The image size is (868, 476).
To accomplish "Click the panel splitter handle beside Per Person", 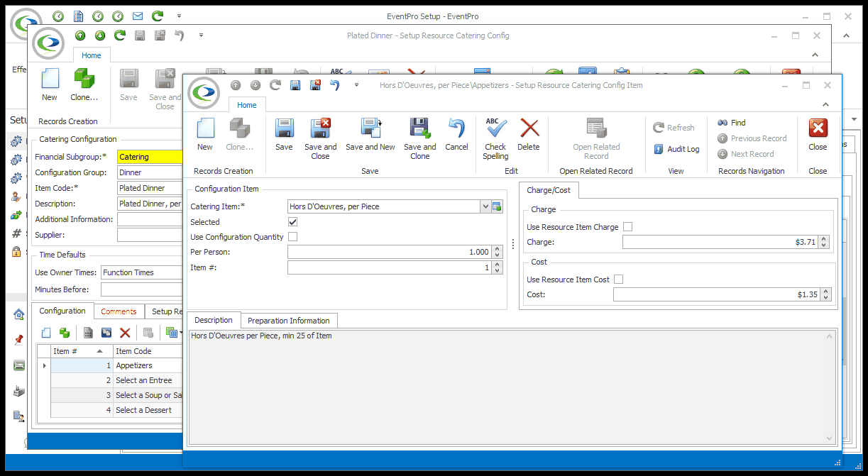I will 513,245.
